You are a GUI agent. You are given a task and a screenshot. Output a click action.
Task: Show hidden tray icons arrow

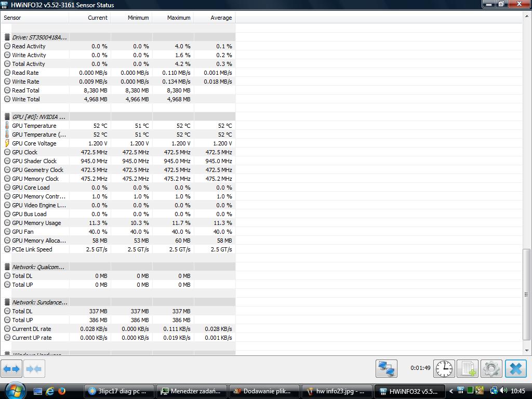click(451, 391)
